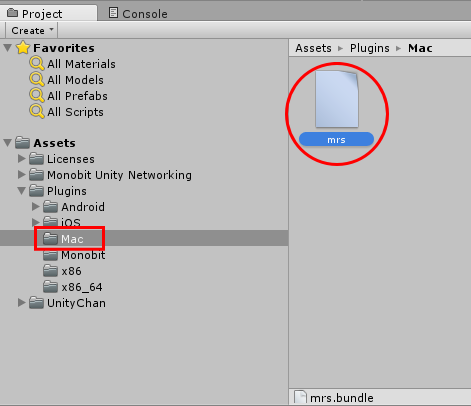Expand the Android folder arrow

point(36,206)
